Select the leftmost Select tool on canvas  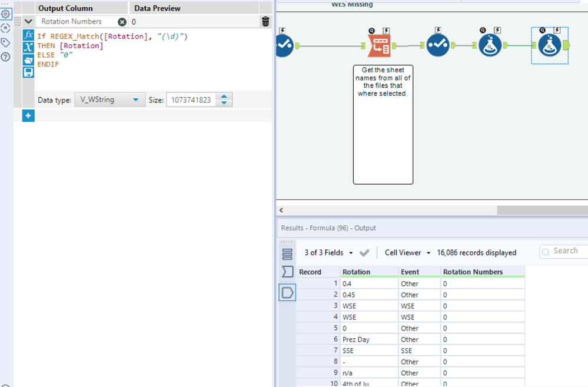click(284, 45)
